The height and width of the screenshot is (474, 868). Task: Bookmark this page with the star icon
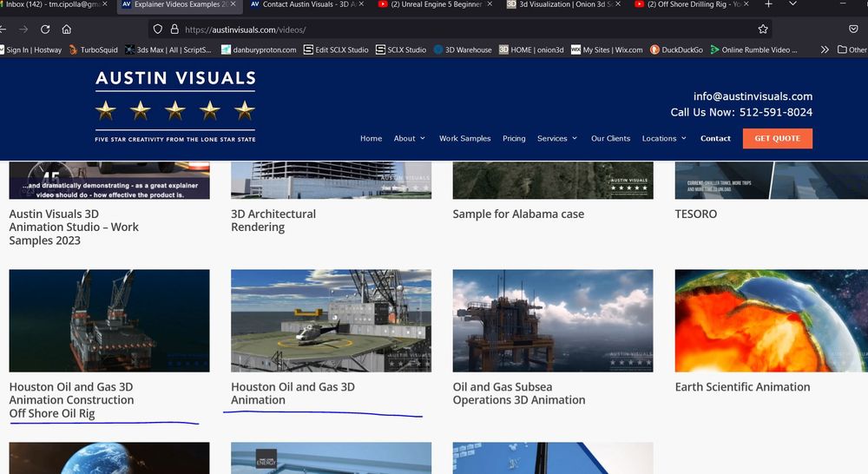(x=763, y=29)
